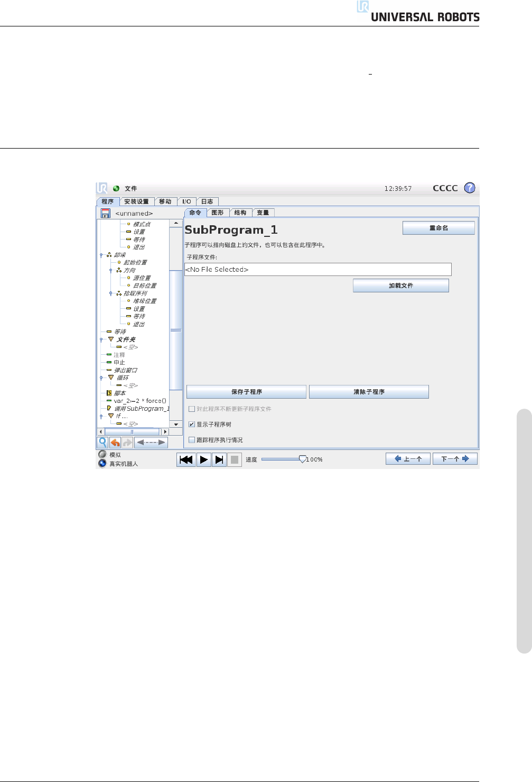Click the 重命名 rename button
The image size is (532, 782).
pyautogui.click(x=438, y=228)
